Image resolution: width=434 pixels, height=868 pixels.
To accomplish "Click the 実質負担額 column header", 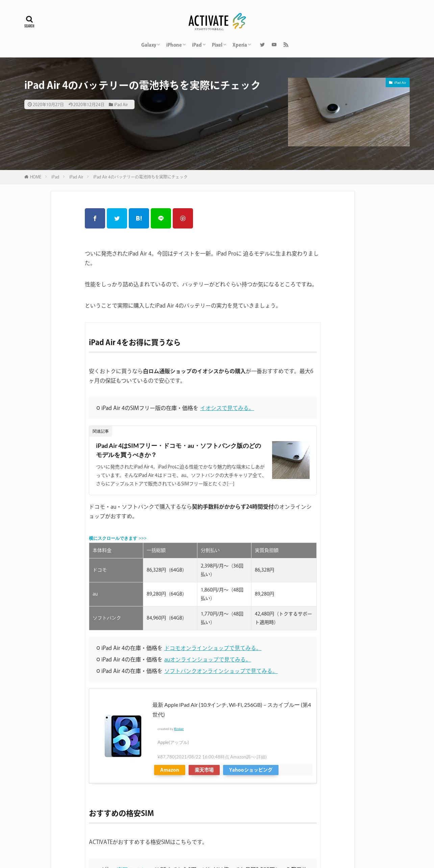I will pos(284,550).
